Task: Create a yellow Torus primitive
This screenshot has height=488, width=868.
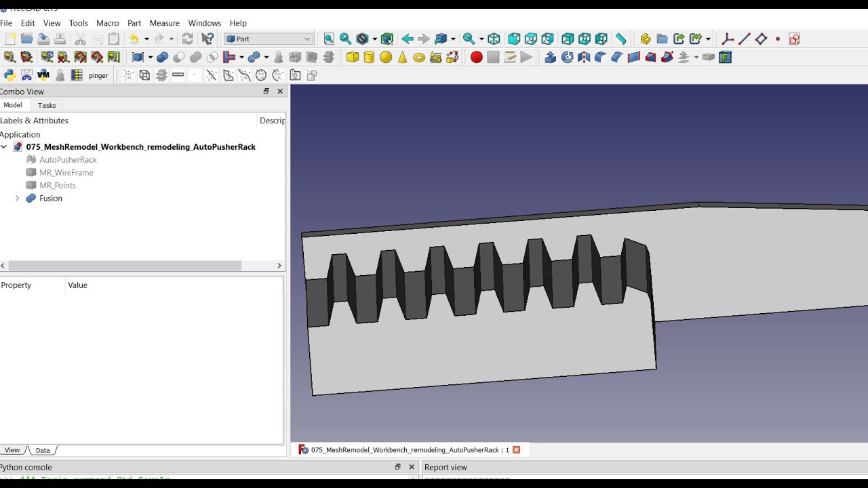Action: coord(419,58)
